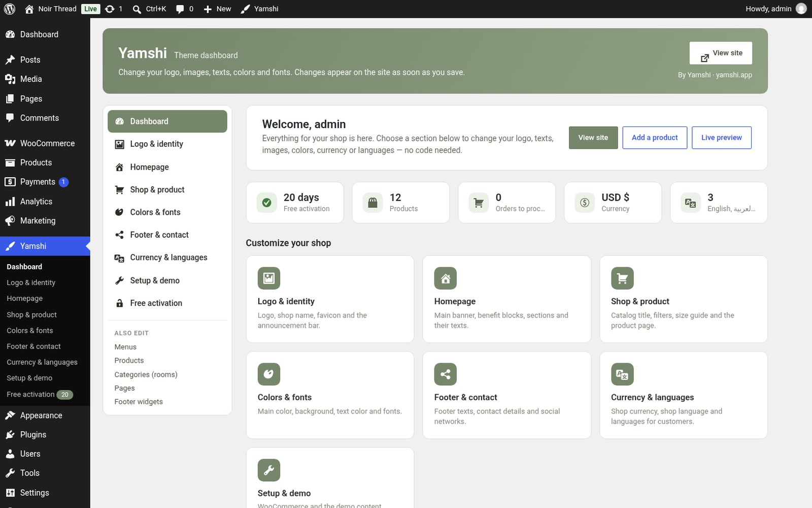812x508 pixels.
Task: Open Logo & identity in the theme panel
Action: coord(167,144)
